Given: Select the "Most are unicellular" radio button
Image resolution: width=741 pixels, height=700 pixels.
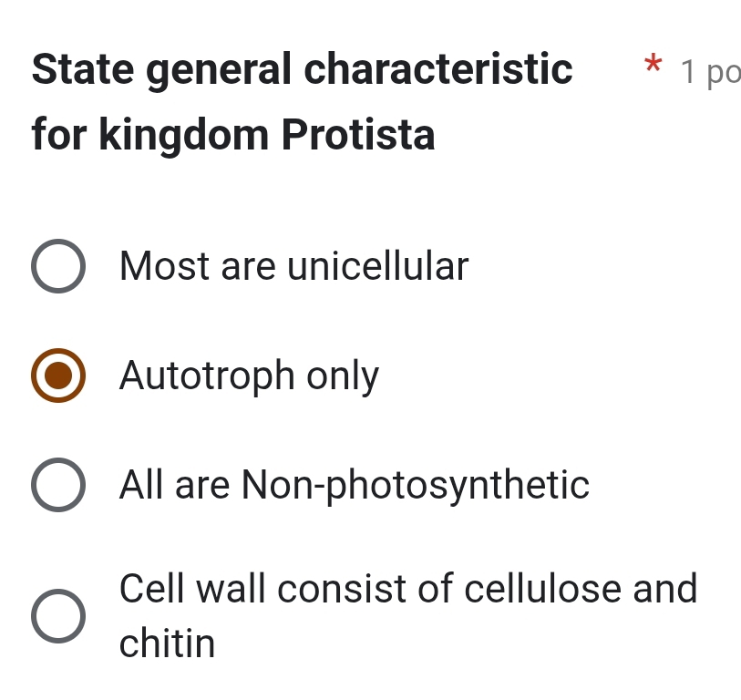Looking at the screenshot, I should pyautogui.click(x=59, y=267).
